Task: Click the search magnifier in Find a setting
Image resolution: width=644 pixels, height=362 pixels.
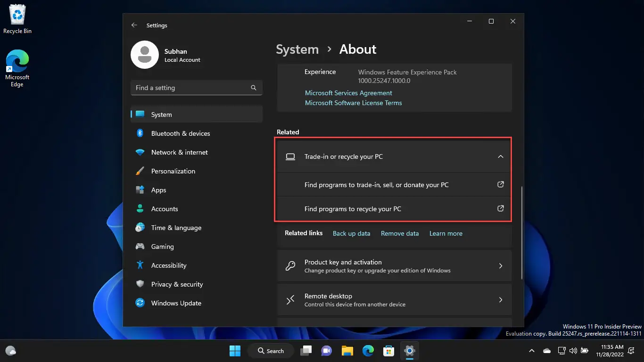Action: [254, 88]
